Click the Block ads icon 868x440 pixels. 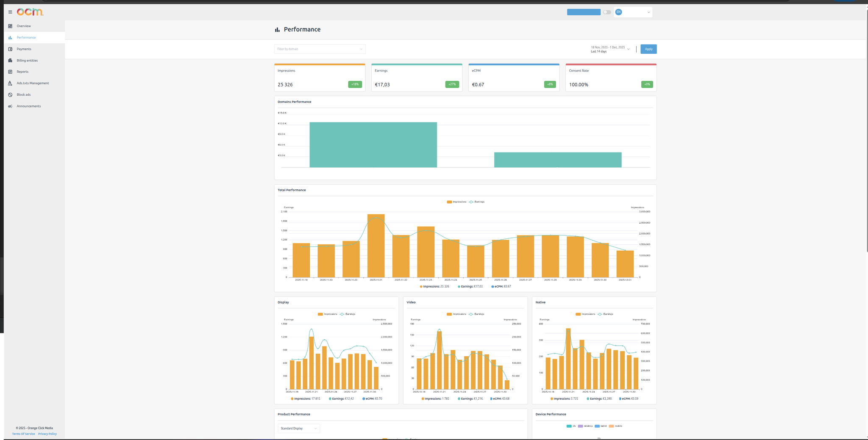pyautogui.click(x=10, y=94)
